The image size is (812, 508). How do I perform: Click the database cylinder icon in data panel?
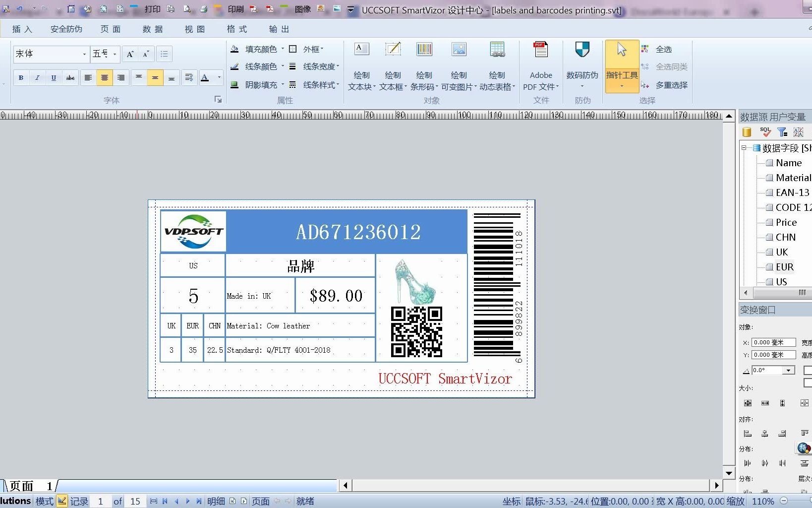coord(747,132)
